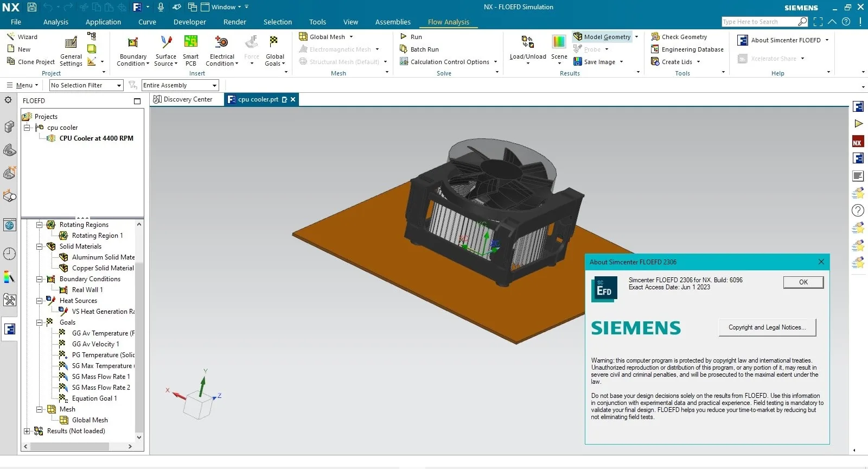This screenshot has height=469, width=868.
Task: Click the General Settings icon
Action: 71,43
